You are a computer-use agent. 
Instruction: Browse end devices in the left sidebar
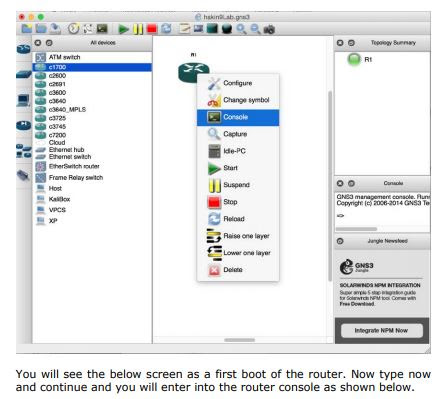coord(24,100)
